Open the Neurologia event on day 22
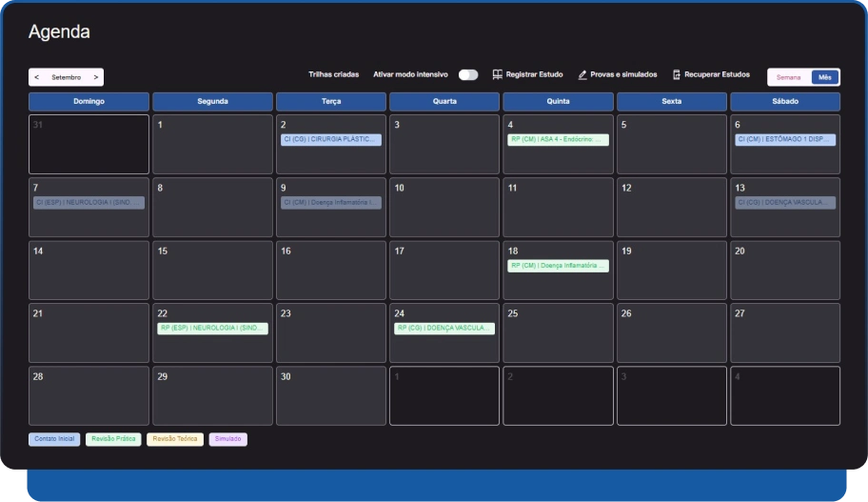This screenshot has height=502, width=868. 212,328
